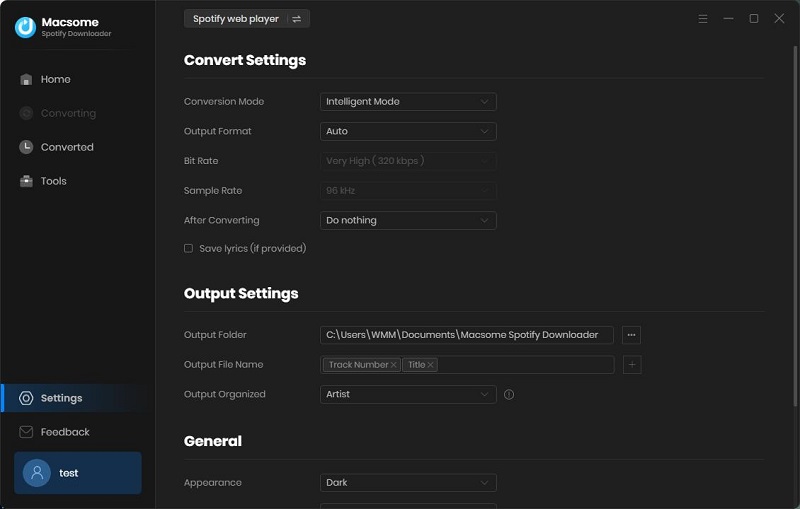The height and width of the screenshot is (509, 800).
Task: Click the disabled Bit Rate dropdown
Action: click(408, 161)
